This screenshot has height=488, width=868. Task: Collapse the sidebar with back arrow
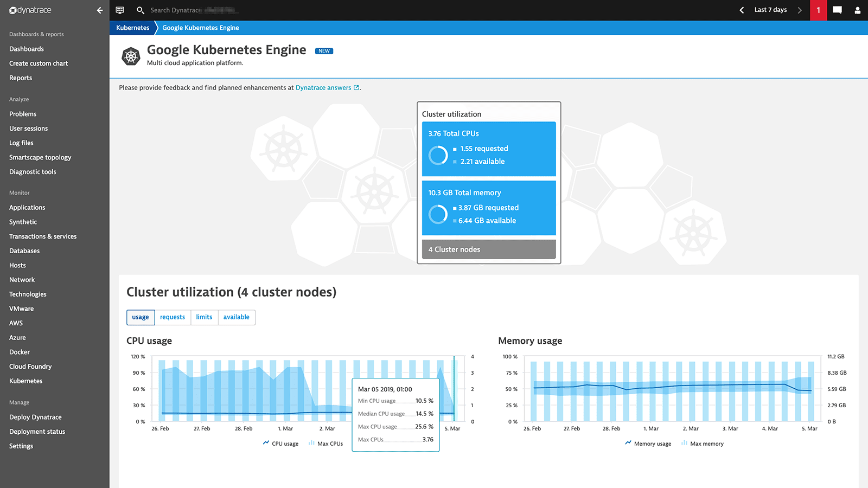pos(100,10)
